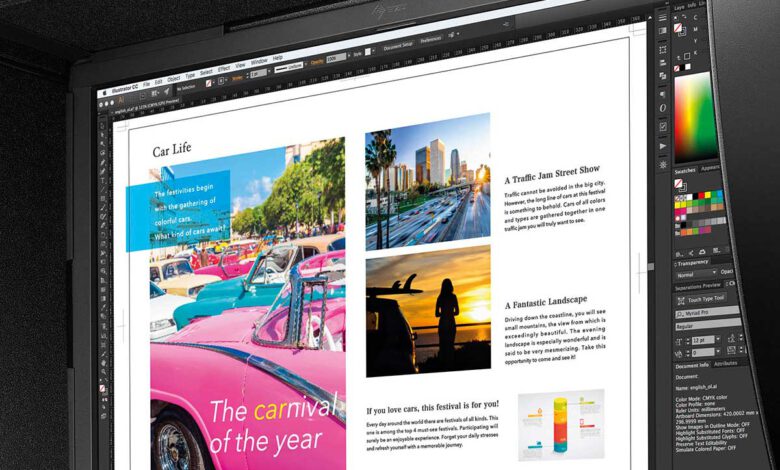Click the 'Color Mode: CMYK color' line

point(701,398)
